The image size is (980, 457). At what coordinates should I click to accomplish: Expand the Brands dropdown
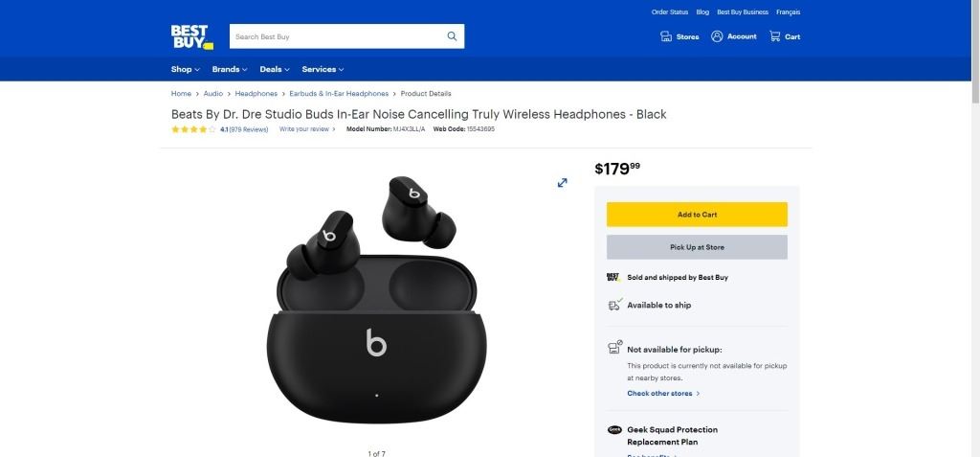click(230, 70)
